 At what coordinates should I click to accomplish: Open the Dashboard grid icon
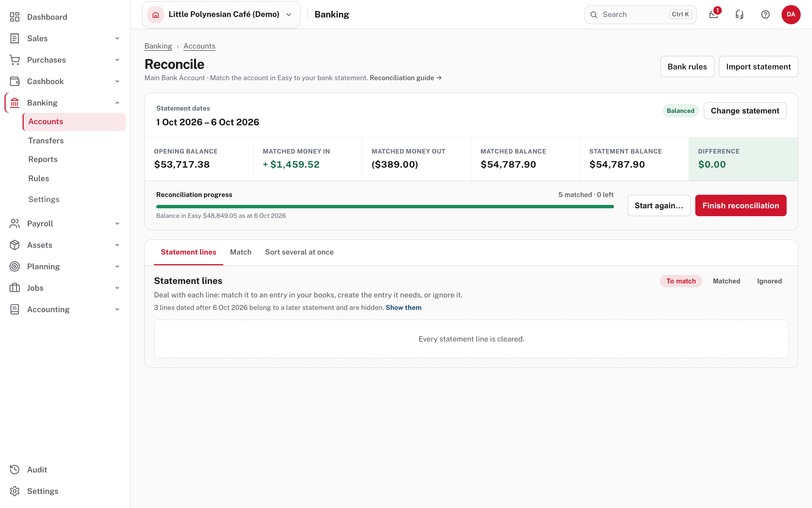coord(14,17)
